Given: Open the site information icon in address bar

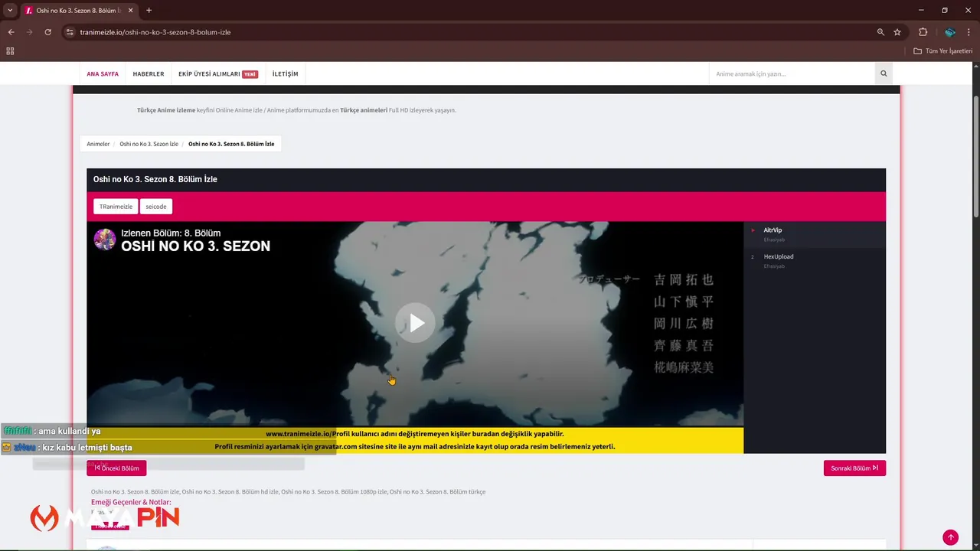Looking at the screenshot, I should [x=69, y=32].
